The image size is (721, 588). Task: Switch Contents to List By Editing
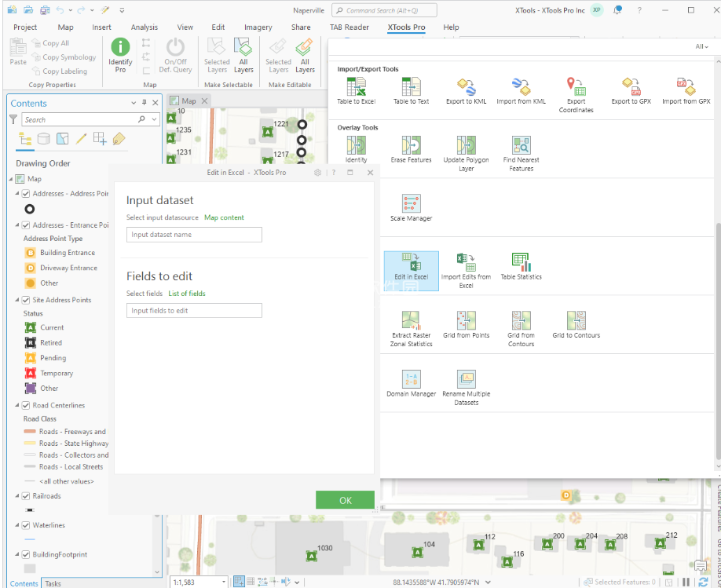(x=81, y=139)
